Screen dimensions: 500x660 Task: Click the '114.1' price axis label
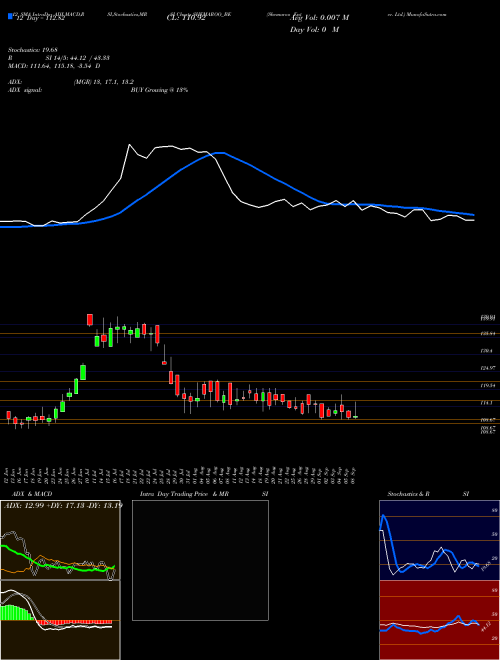(487, 403)
